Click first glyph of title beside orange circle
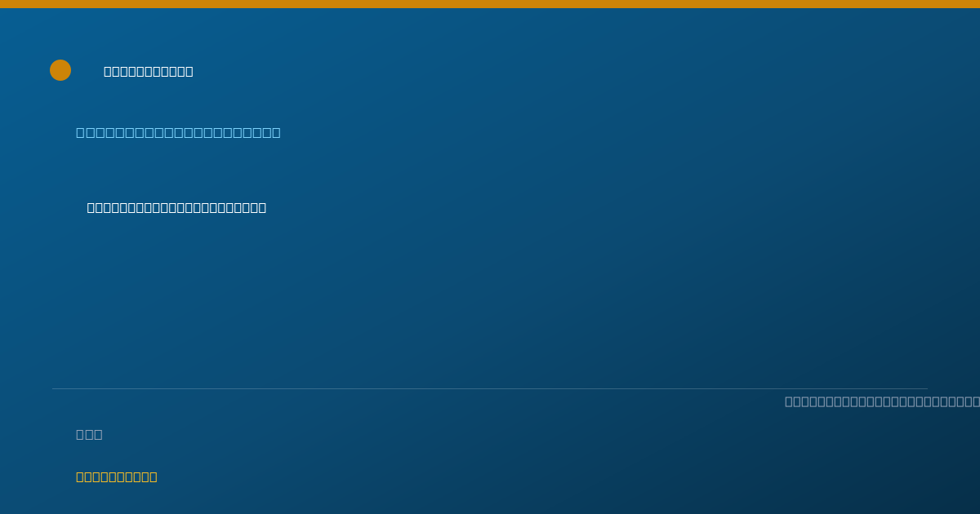980x514 pixels. tap(108, 72)
